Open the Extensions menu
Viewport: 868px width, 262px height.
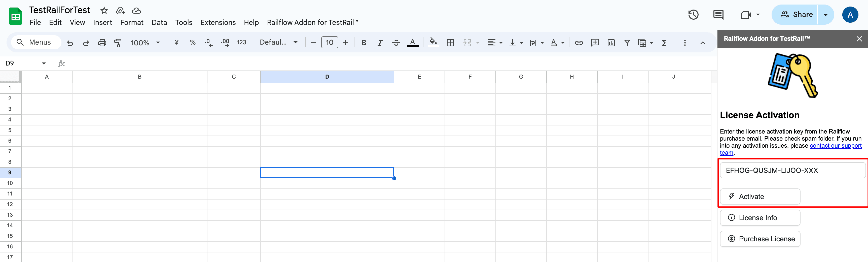218,23
